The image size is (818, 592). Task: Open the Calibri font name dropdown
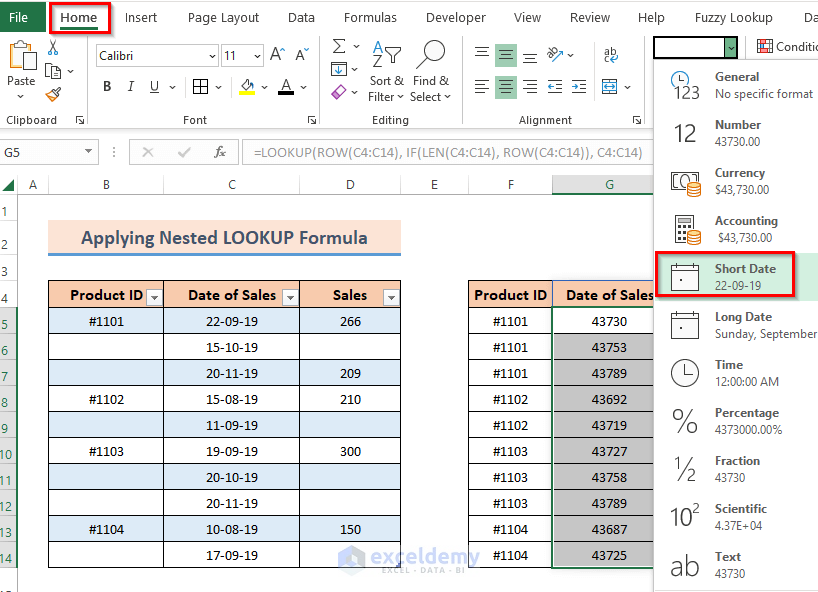tap(211, 57)
